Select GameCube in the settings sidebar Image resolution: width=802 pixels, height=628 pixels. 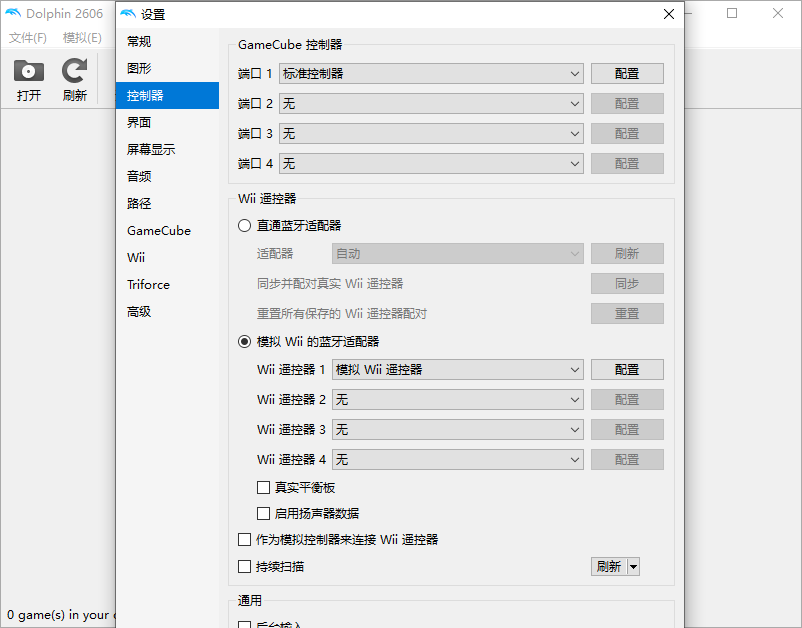click(167, 231)
